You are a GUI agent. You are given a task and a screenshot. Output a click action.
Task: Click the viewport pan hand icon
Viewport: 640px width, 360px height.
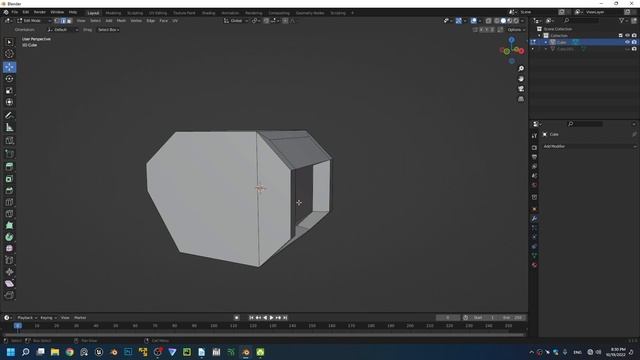(x=521, y=79)
